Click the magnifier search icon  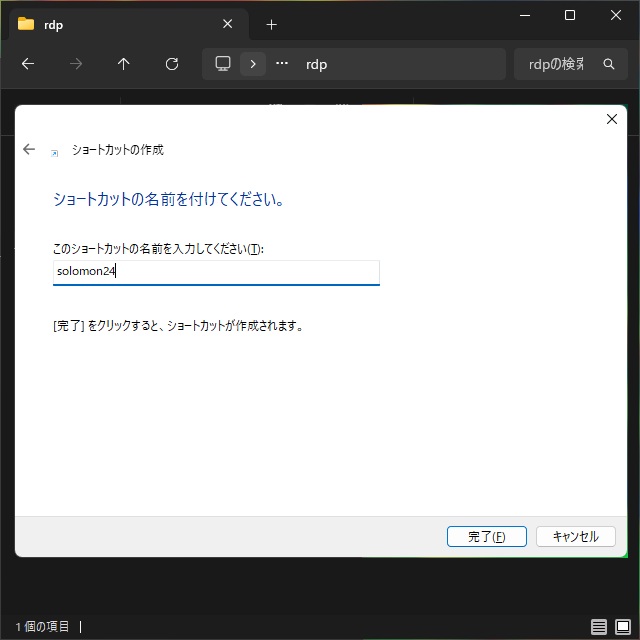click(x=609, y=64)
